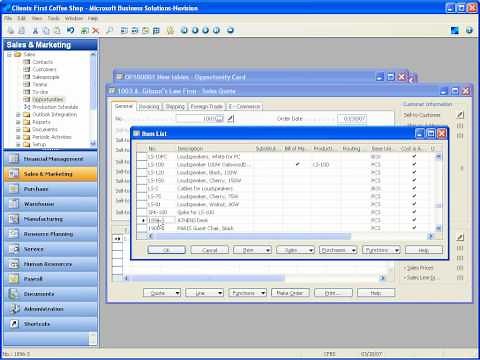Screen dimensions: 480x360
Task: Open the Warehouse module in navigation pane
Action: click(x=50, y=204)
